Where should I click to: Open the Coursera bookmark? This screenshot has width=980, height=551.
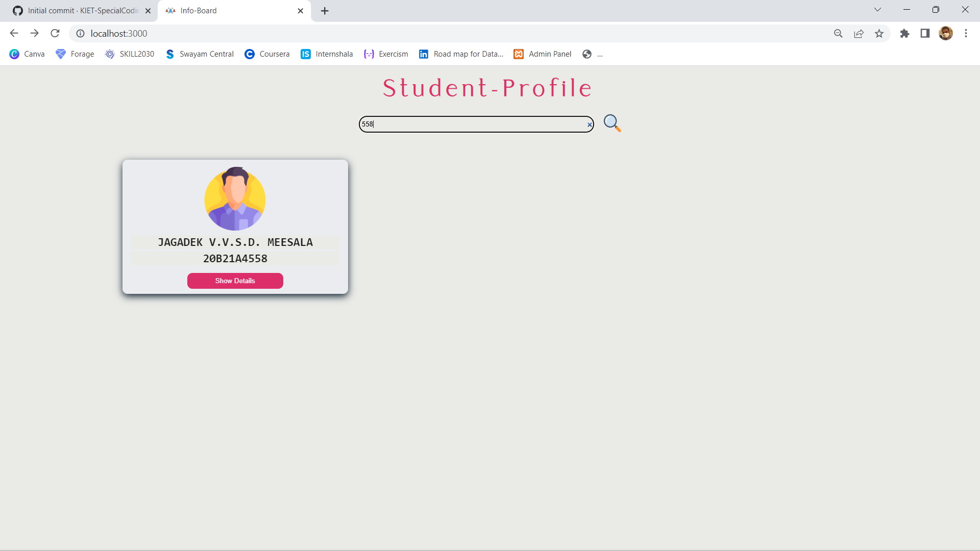coord(266,54)
